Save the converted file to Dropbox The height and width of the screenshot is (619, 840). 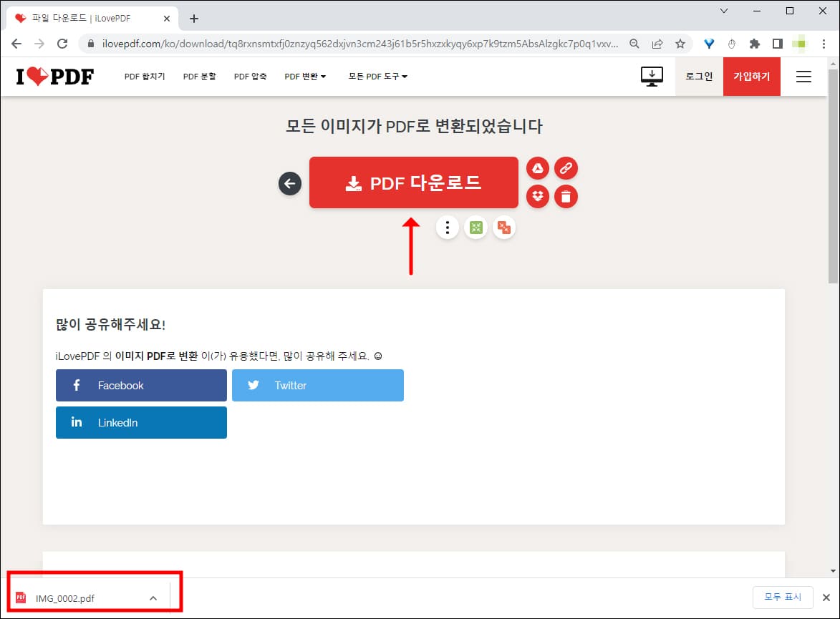pos(537,196)
